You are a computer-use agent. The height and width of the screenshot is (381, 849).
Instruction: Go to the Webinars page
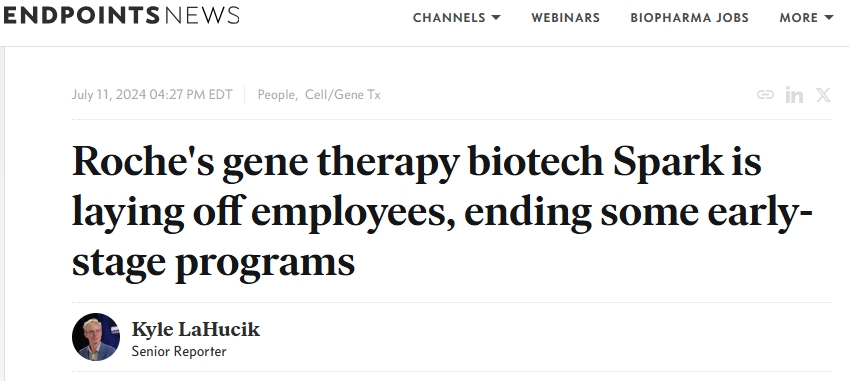tap(565, 17)
